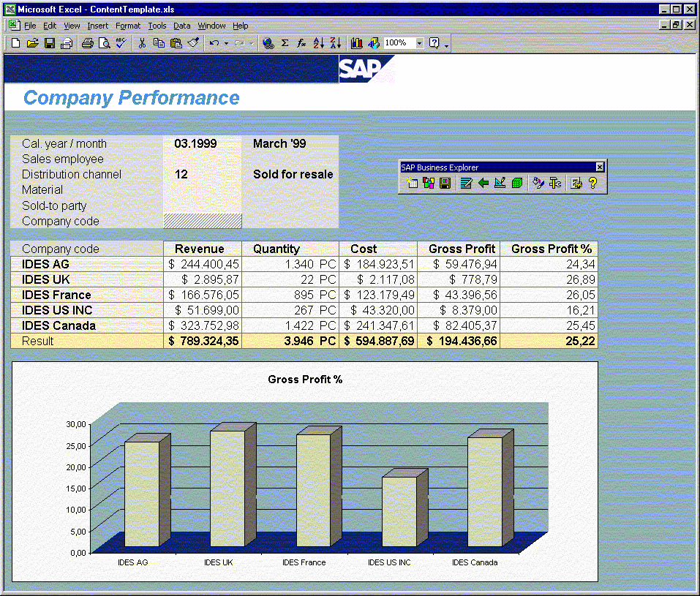
Task: Click the yellow question mark Help
Action: pos(593,183)
